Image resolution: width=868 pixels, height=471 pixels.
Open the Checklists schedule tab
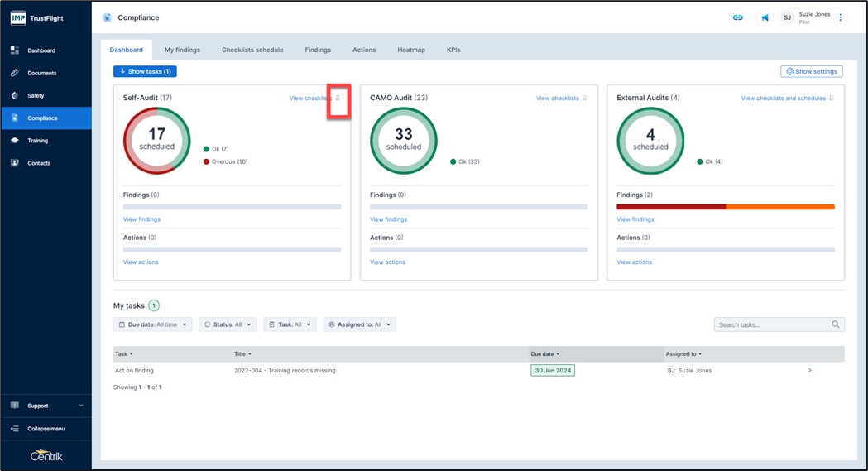click(252, 50)
